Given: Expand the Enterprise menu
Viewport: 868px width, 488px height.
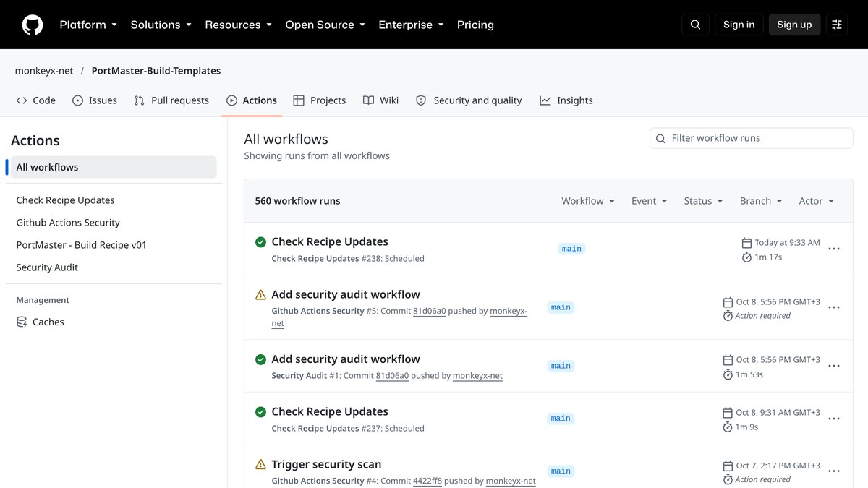Looking at the screenshot, I should [412, 25].
